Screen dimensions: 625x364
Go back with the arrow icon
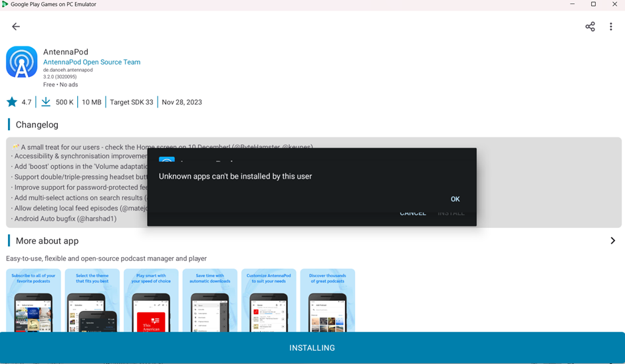(16, 27)
